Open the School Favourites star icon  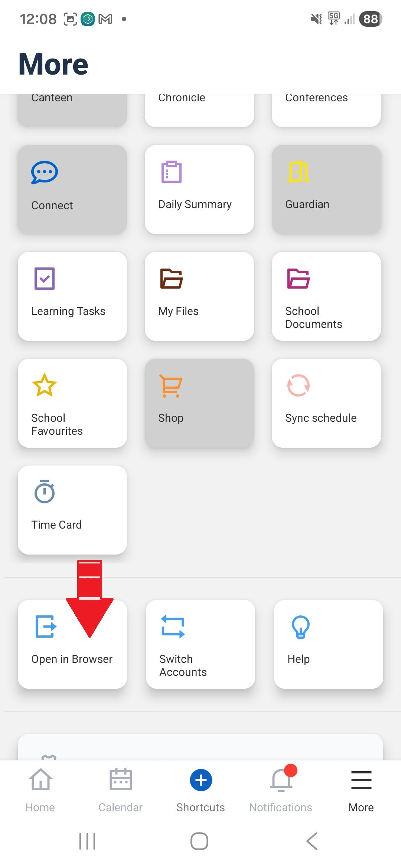point(45,385)
